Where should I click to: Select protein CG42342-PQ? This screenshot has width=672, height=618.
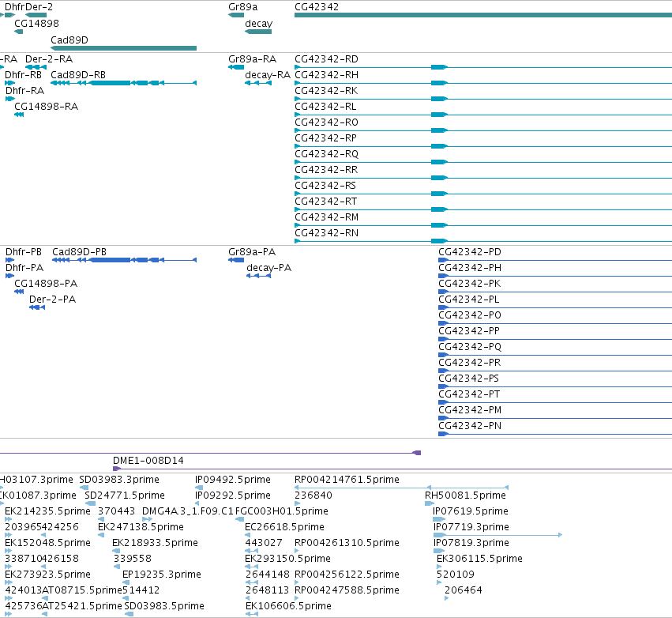pos(470,346)
